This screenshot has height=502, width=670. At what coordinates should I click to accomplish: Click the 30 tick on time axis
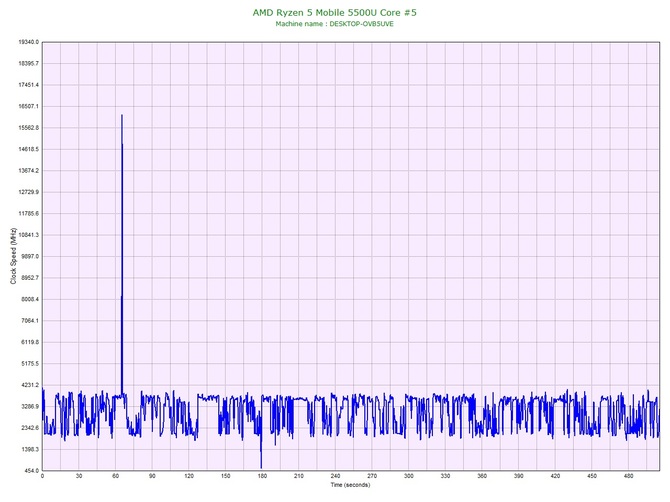79,476
